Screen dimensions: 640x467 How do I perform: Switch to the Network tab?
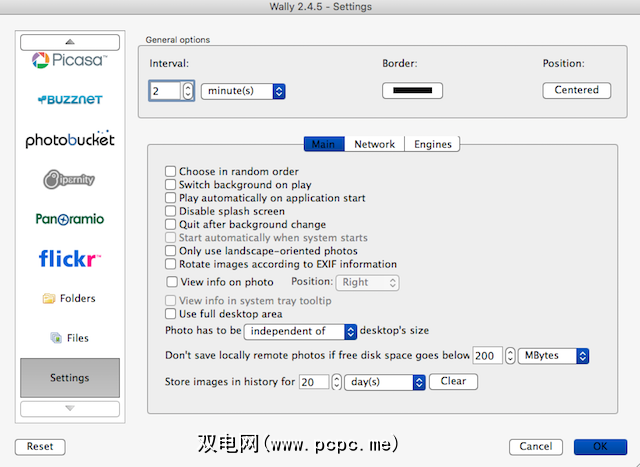[375, 144]
